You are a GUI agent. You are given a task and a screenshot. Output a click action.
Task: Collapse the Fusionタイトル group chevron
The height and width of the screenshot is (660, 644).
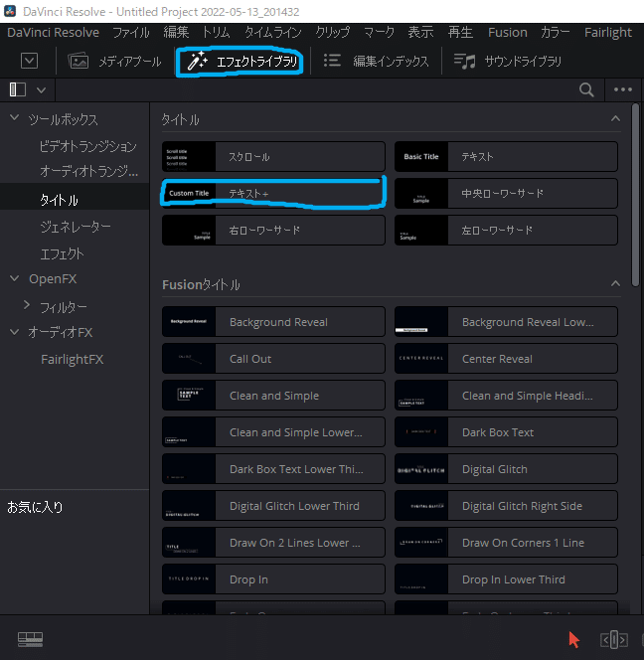[615, 283]
